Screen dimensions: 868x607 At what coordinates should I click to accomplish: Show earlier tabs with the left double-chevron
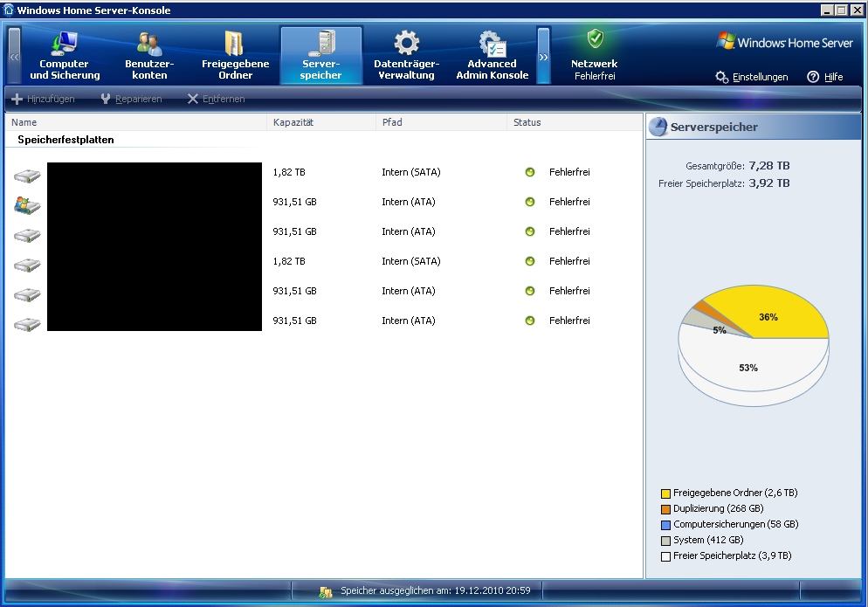[14, 56]
